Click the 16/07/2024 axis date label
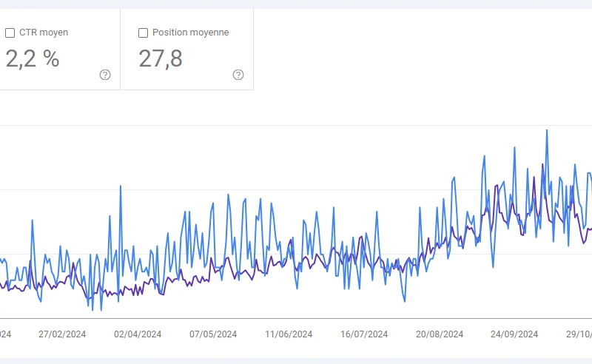The image size is (592, 364). [364, 334]
